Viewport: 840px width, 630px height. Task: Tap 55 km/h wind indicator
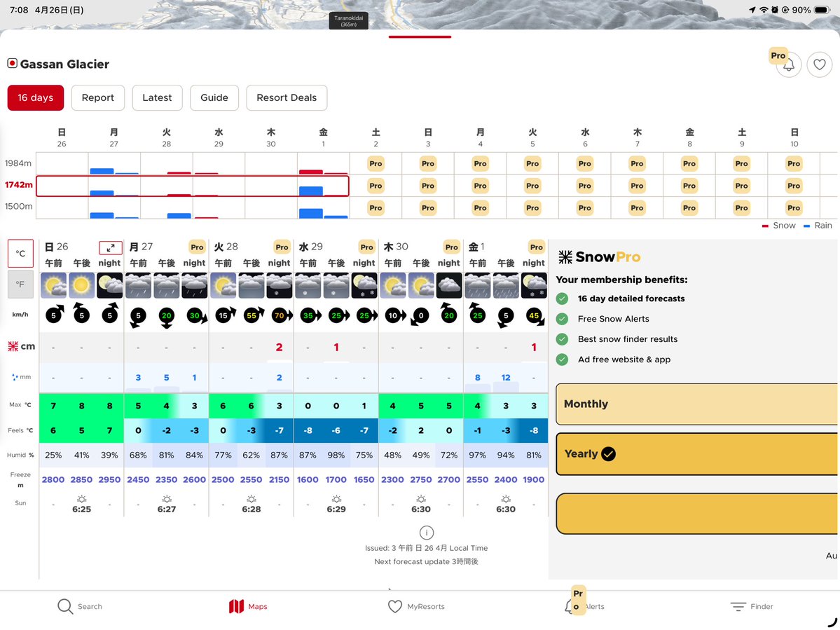252,315
